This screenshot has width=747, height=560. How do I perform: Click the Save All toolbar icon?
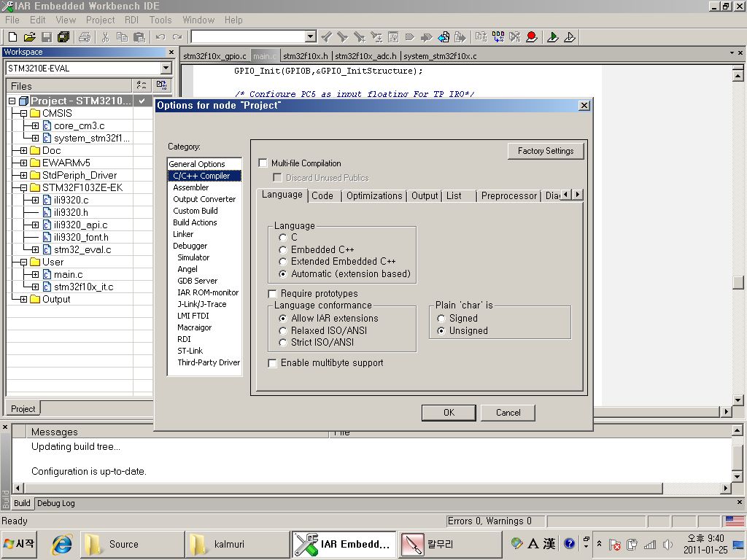tap(63, 36)
